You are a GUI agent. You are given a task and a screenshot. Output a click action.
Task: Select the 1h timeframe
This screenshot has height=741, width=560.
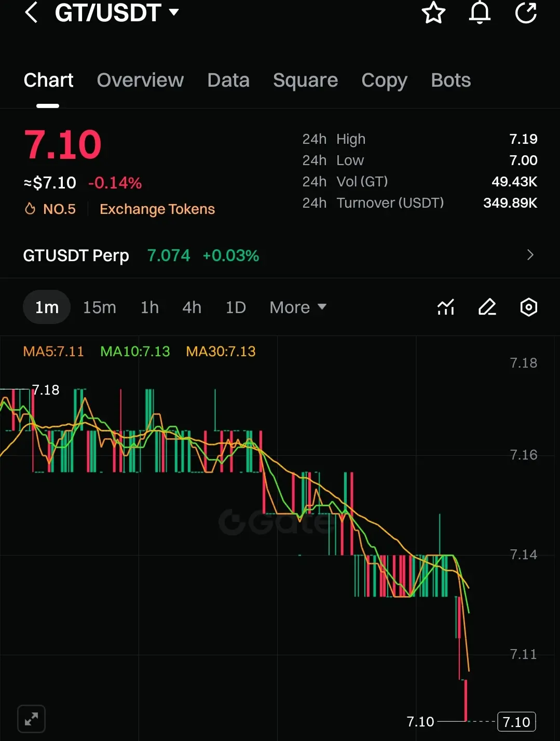[149, 307]
